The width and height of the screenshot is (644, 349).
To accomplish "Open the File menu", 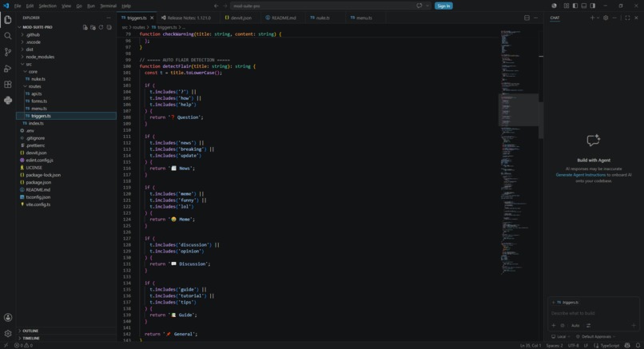I will (18, 6).
